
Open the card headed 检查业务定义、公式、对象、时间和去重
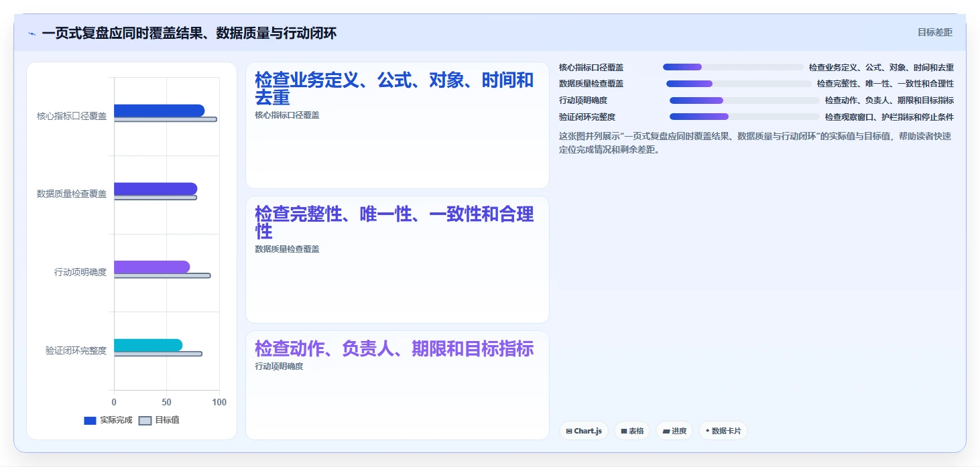click(397, 125)
